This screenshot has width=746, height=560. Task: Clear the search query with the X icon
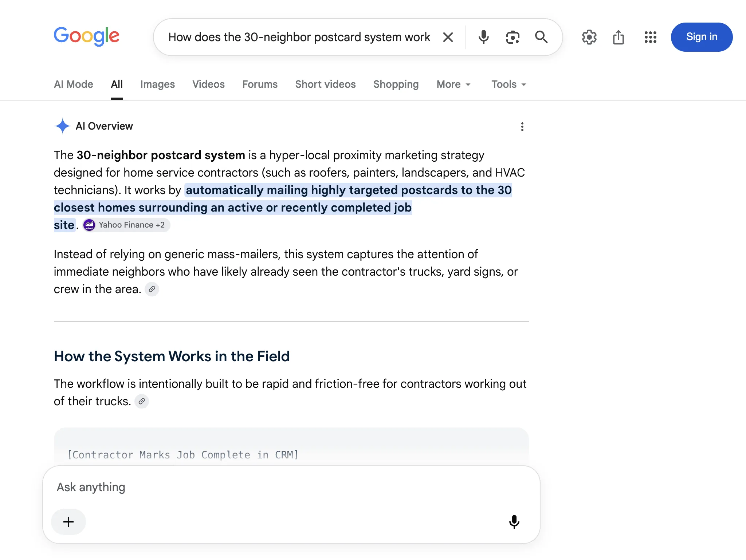point(448,37)
